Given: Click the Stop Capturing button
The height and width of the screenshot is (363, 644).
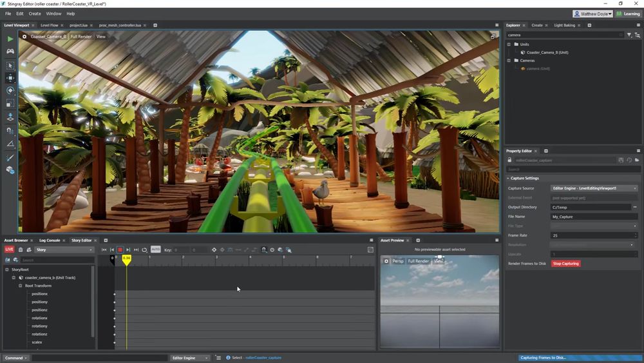Looking at the screenshot, I should 565,264.
